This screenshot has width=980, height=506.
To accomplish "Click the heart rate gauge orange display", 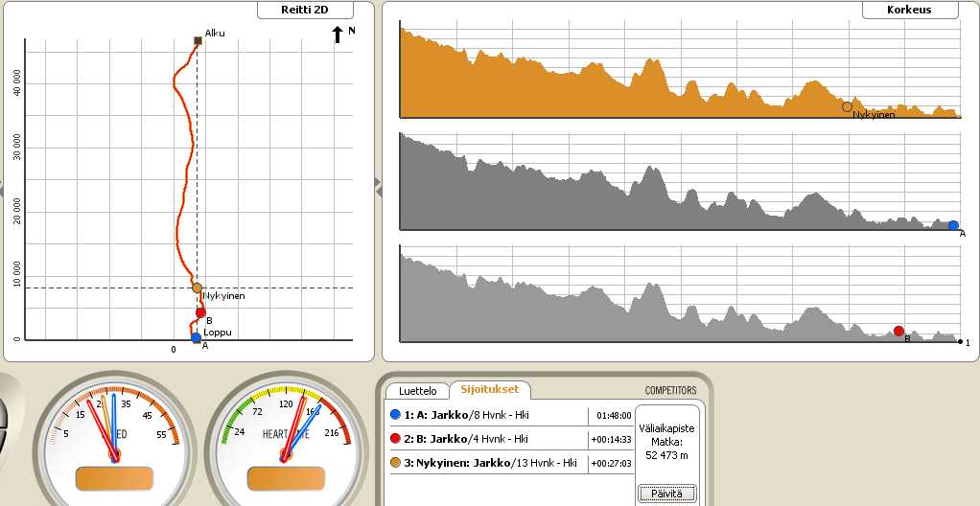I will click(285, 477).
